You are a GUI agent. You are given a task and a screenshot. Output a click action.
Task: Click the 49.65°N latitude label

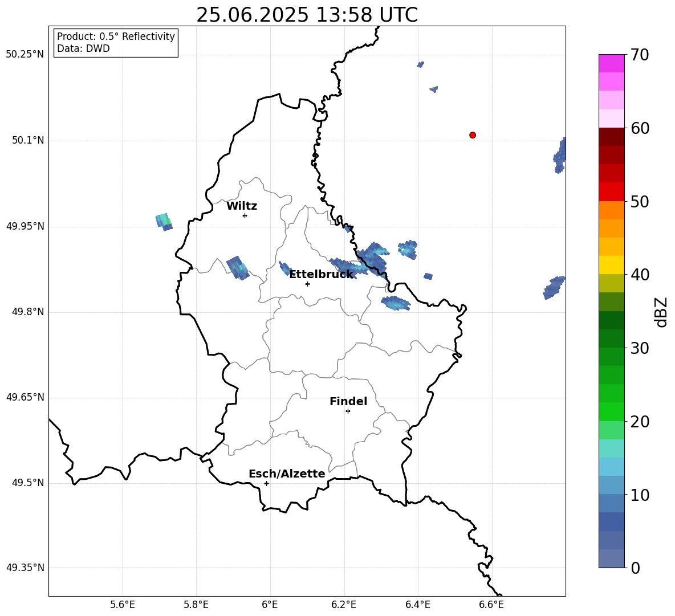pyautogui.click(x=25, y=397)
